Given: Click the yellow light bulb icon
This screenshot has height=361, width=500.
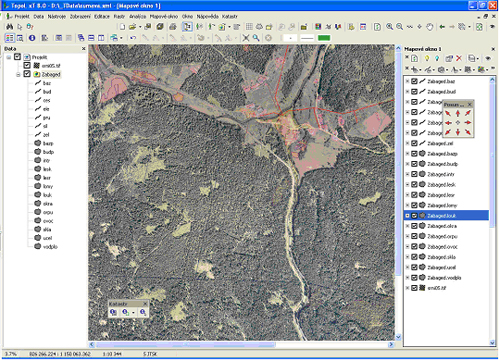Looking at the screenshot, I should click(x=427, y=58).
